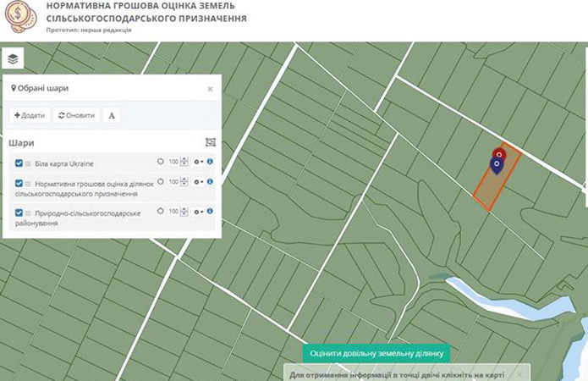Click Оцінити довільну земельну ділянку button
The width and height of the screenshot is (588, 381).
376,353
